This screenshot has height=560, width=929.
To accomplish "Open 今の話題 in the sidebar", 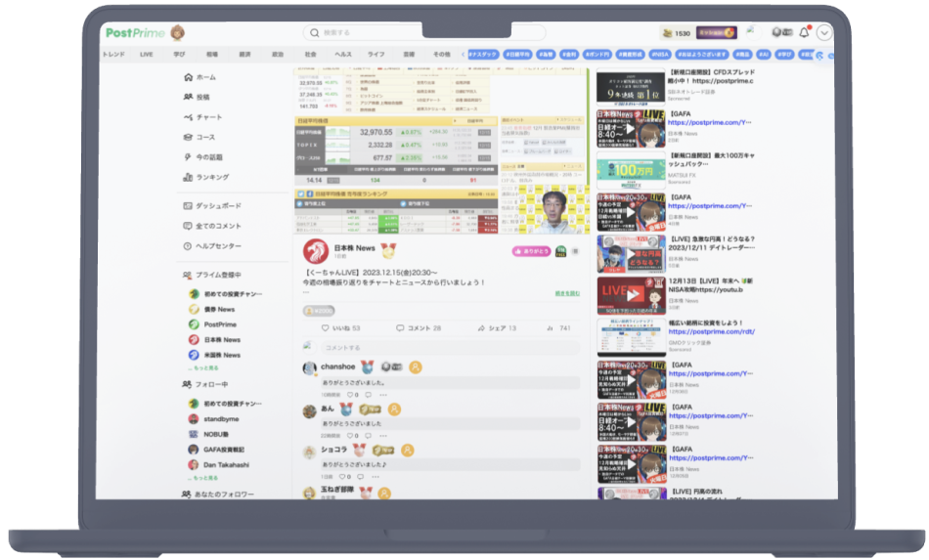I will pyautogui.click(x=203, y=157).
